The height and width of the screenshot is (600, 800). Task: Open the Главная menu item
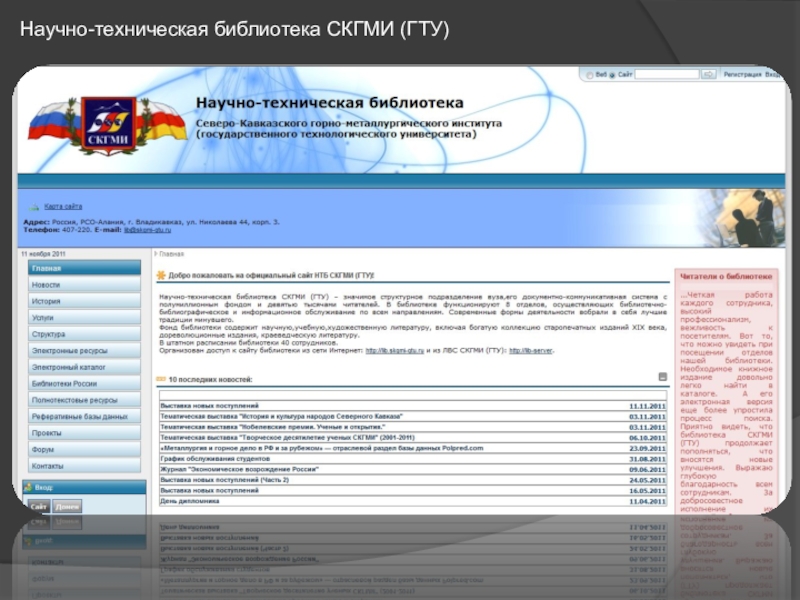tap(84, 268)
